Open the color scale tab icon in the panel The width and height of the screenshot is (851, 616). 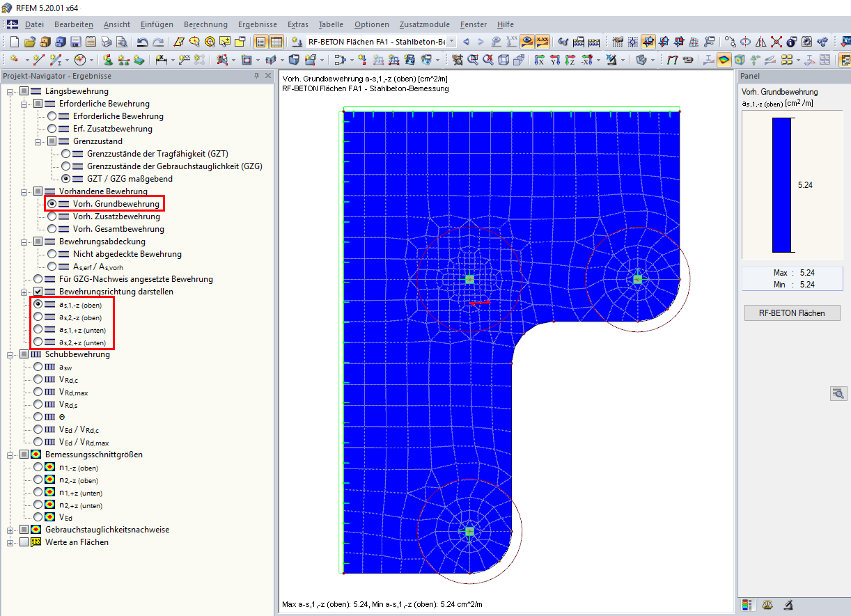pyautogui.click(x=749, y=605)
